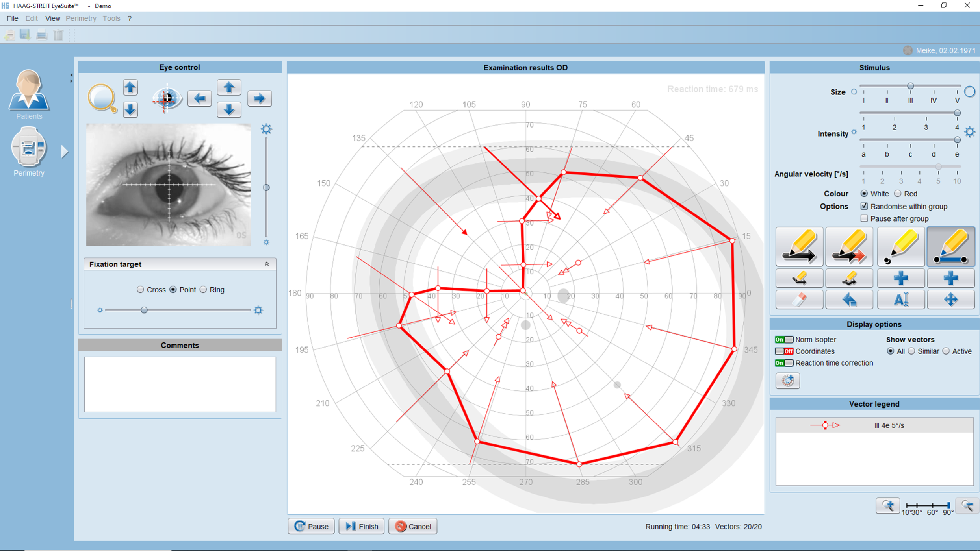Open the File menu

click(12, 18)
